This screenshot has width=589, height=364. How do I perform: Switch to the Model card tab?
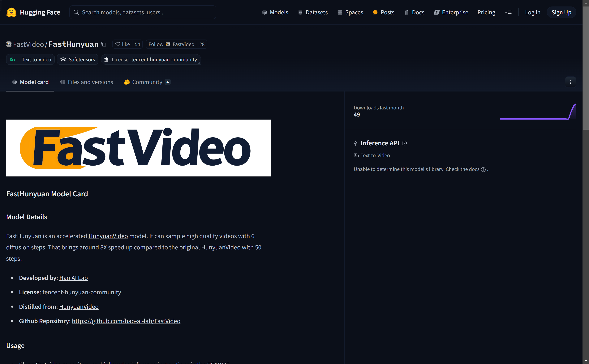(x=30, y=82)
